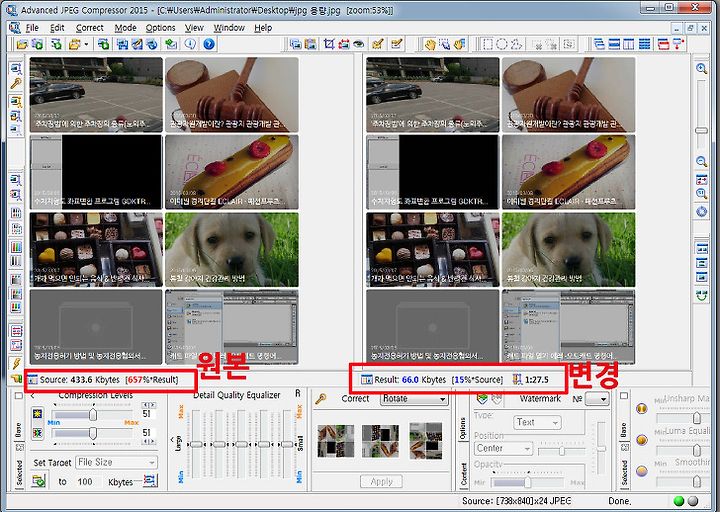
Task: Select the hand pan tool
Action: point(430,44)
